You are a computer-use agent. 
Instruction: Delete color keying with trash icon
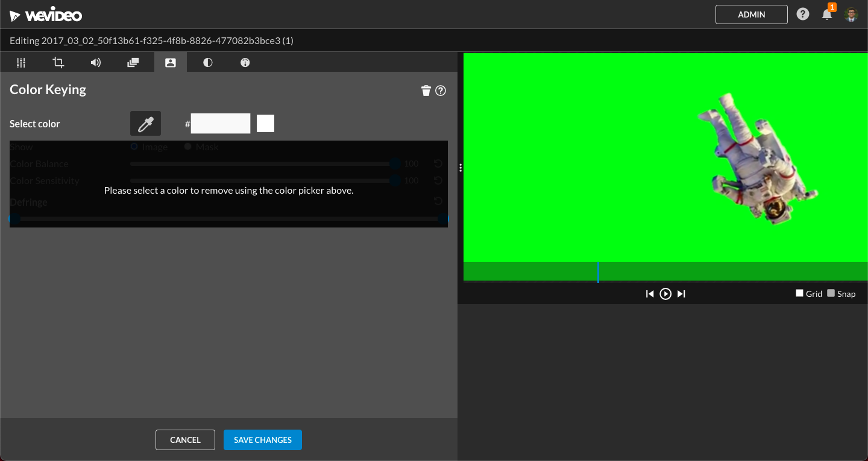[x=426, y=91]
